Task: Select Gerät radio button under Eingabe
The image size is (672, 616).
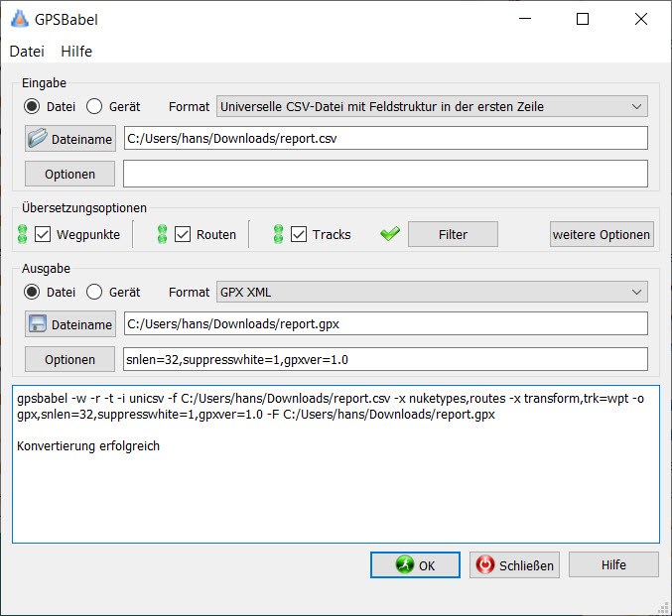Action: [94, 106]
